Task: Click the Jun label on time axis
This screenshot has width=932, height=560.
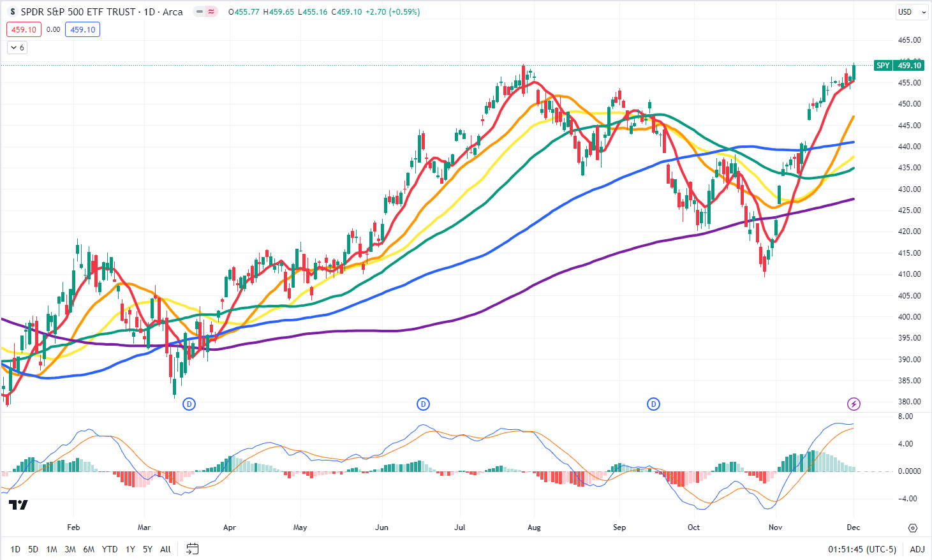Action: [x=381, y=527]
